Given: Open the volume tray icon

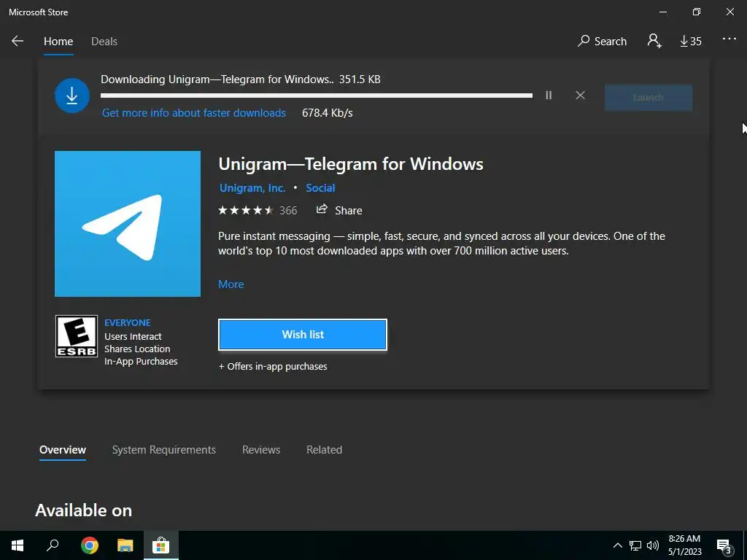Looking at the screenshot, I should (653, 545).
